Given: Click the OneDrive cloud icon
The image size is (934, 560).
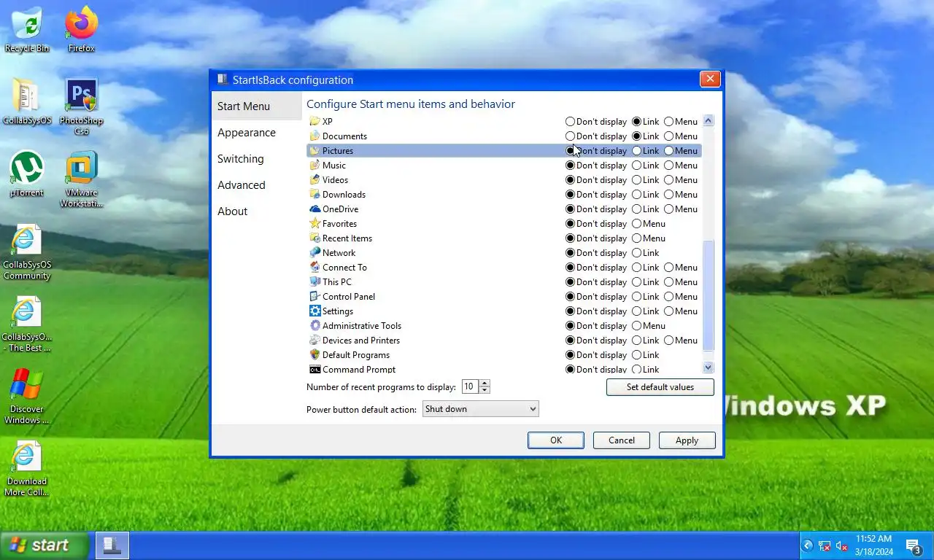Looking at the screenshot, I should click(314, 209).
